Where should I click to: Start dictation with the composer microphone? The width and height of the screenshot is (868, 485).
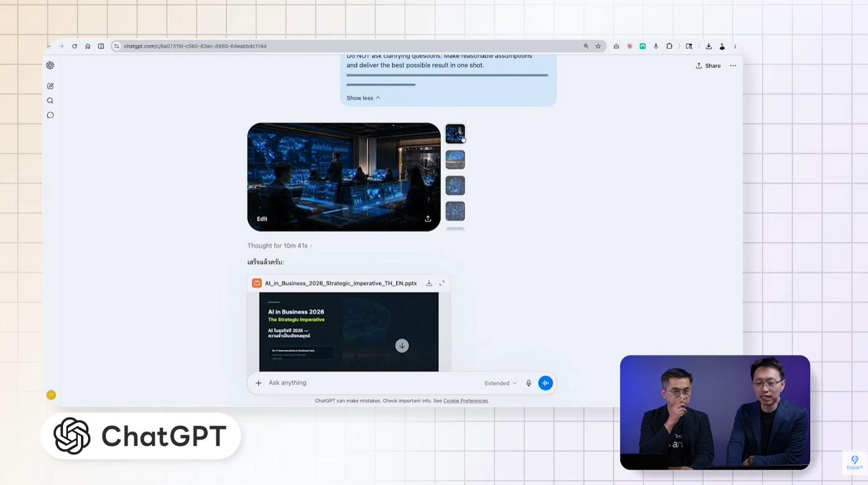[529, 383]
